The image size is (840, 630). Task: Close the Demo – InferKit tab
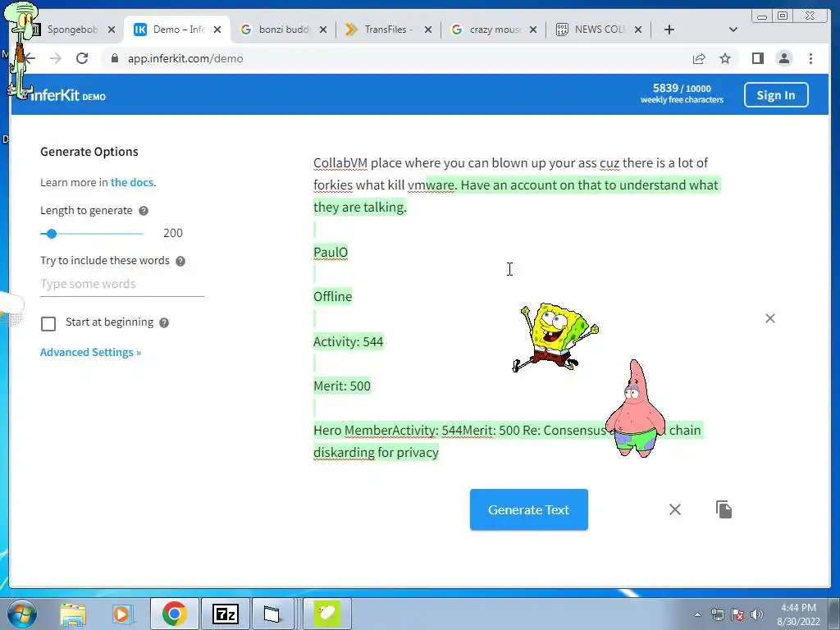coord(217,30)
